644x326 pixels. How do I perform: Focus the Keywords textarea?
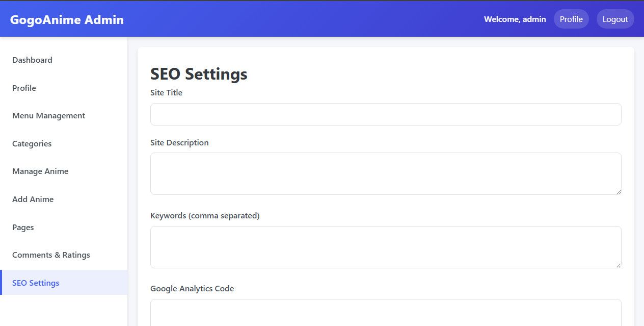[x=386, y=247]
